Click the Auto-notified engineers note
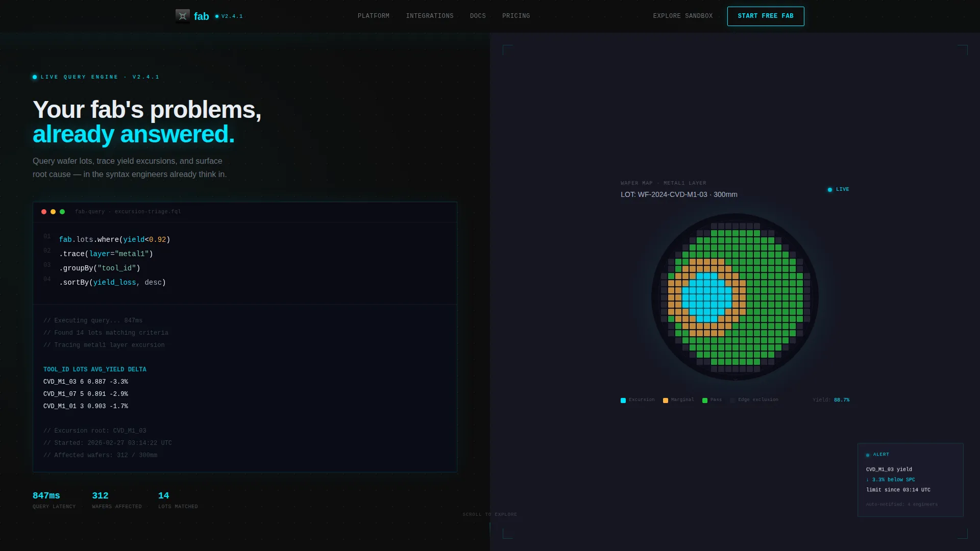Image resolution: width=980 pixels, height=551 pixels. [x=902, y=505]
